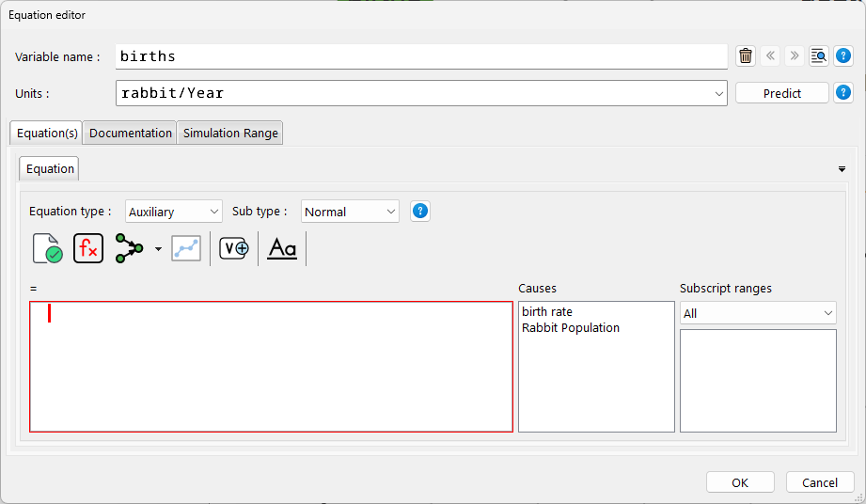866x504 pixels.
Task: Click the Aa text formatting icon
Action: tap(282, 248)
